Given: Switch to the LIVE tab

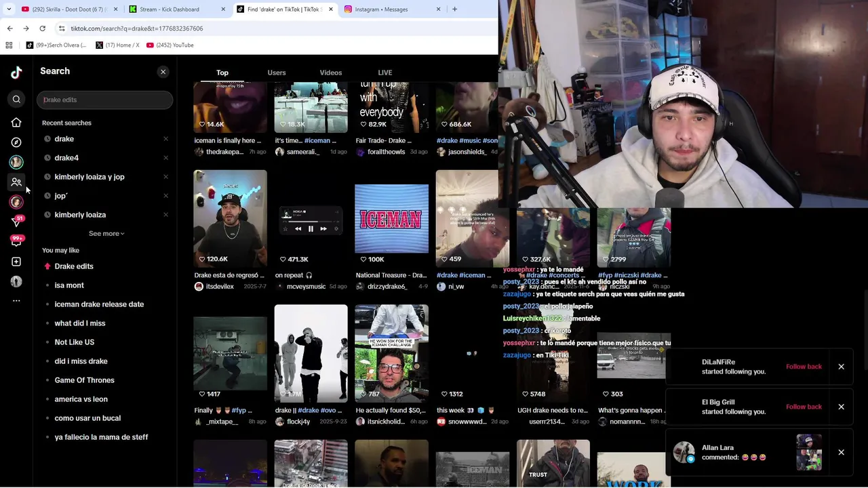Looking at the screenshot, I should click(385, 73).
